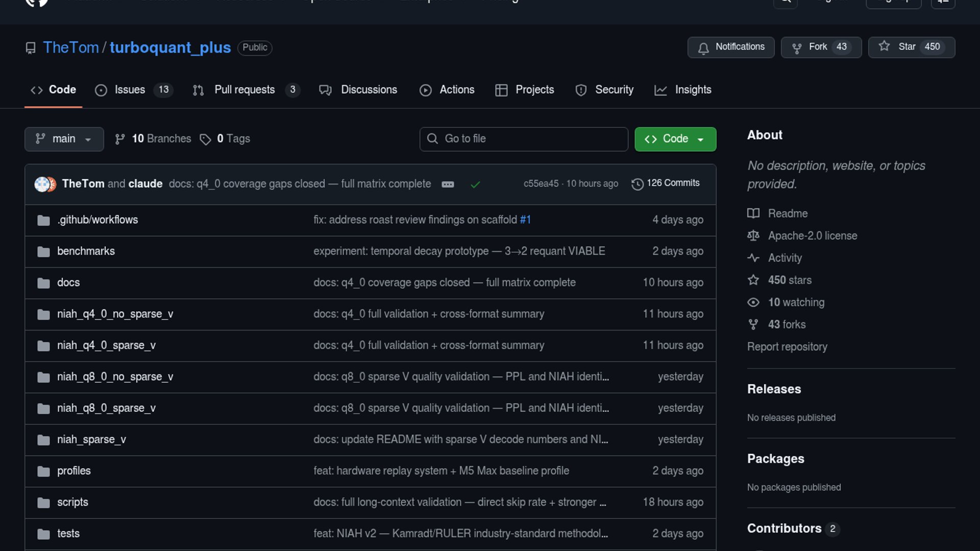This screenshot has height=551, width=980.
Task: Open the Apache-2.0 license link
Action: [812, 236]
